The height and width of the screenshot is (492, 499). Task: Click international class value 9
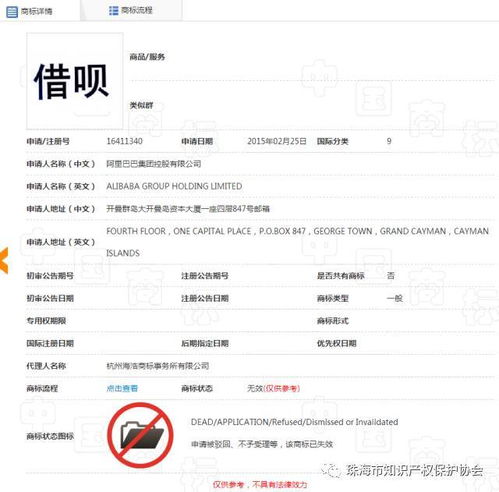[x=389, y=141]
